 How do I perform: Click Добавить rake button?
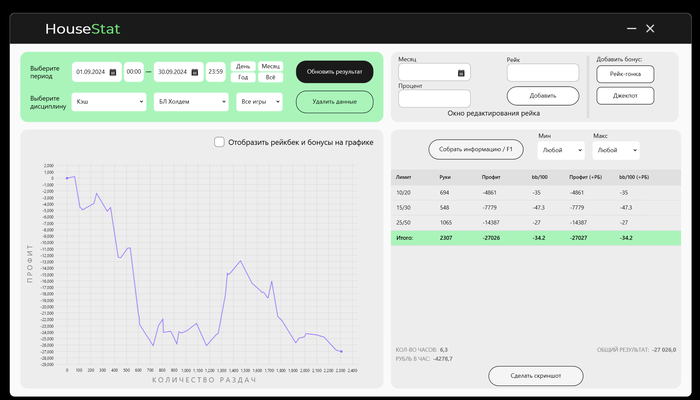(x=543, y=96)
